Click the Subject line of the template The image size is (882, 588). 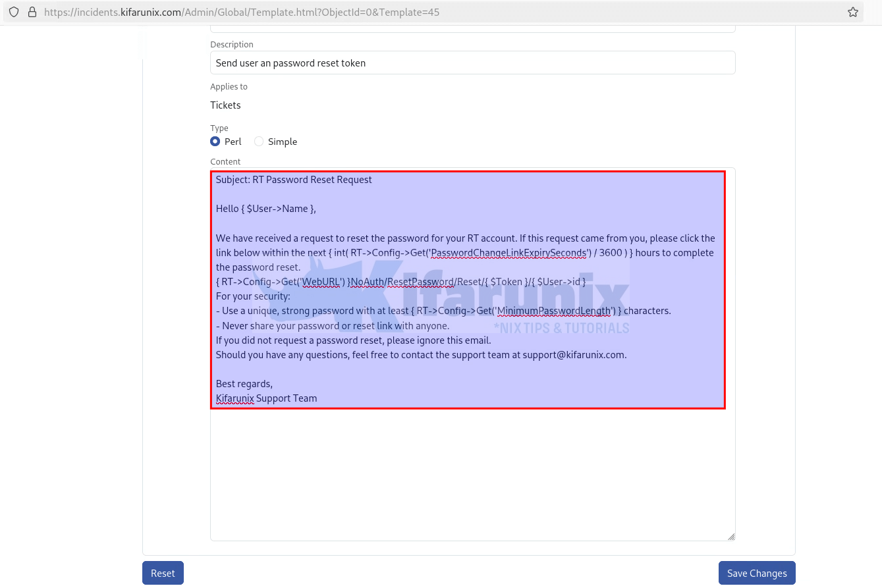[294, 179]
